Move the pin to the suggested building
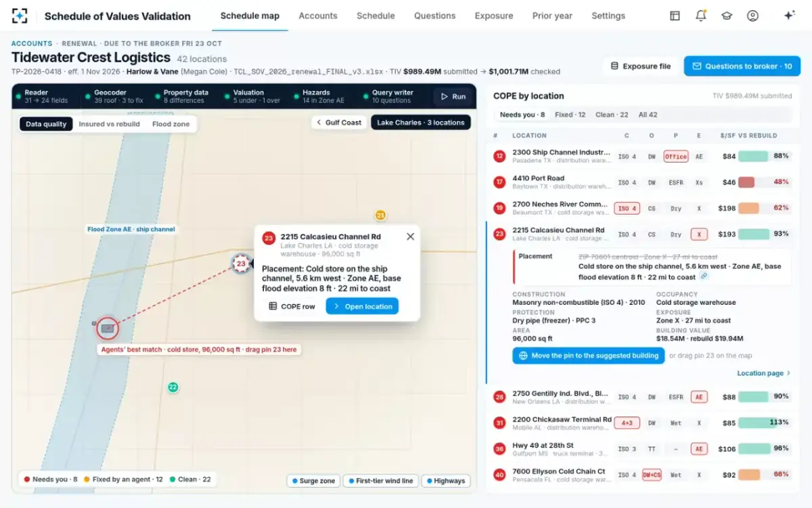812x508 pixels. [x=588, y=356]
